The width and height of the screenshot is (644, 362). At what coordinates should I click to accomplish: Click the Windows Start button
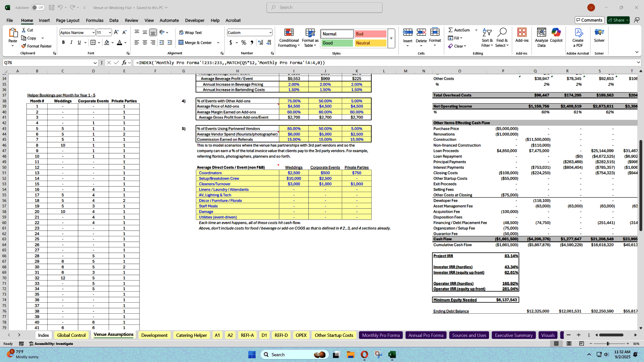[x=252, y=355]
